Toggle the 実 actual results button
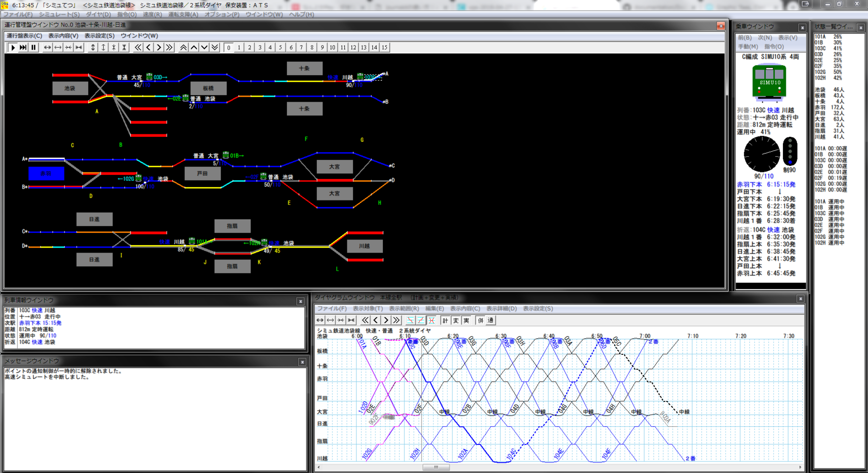Image resolution: width=868 pixels, height=473 pixels. (x=466, y=321)
